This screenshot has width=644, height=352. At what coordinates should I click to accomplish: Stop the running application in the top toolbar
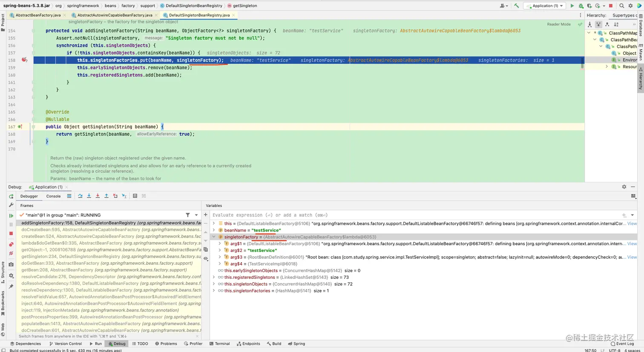tap(611, 6)
